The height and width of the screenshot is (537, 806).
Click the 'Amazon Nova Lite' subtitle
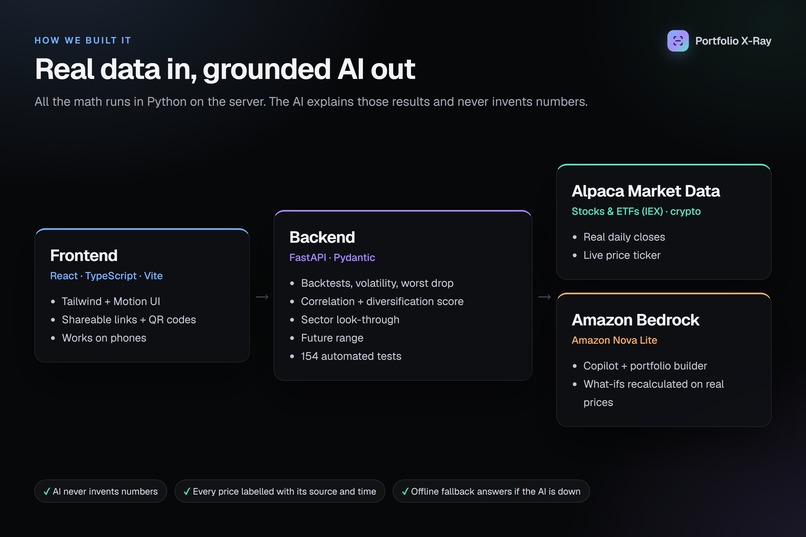(614, 340)
